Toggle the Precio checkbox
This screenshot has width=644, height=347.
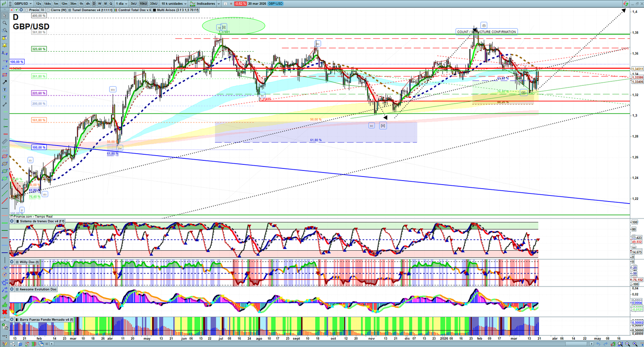[27, 10]
